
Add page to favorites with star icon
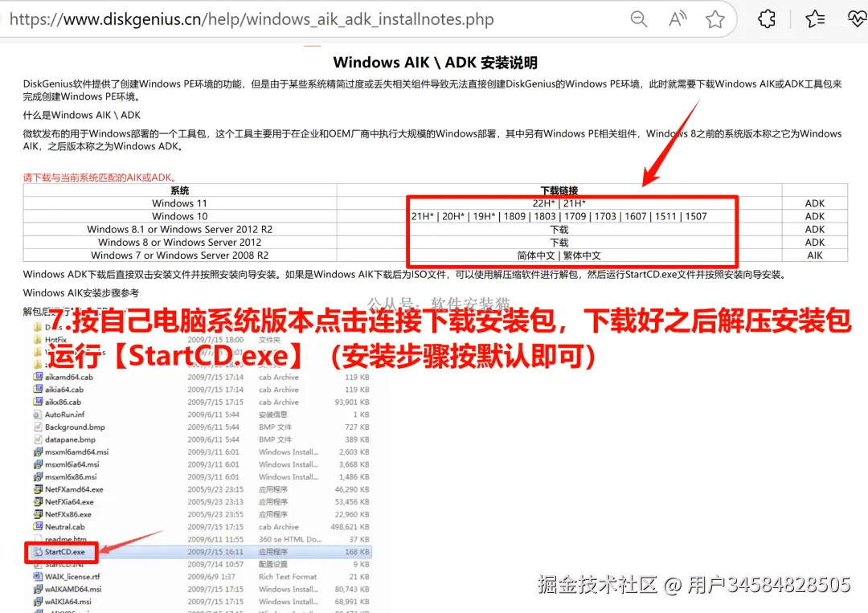715,19
